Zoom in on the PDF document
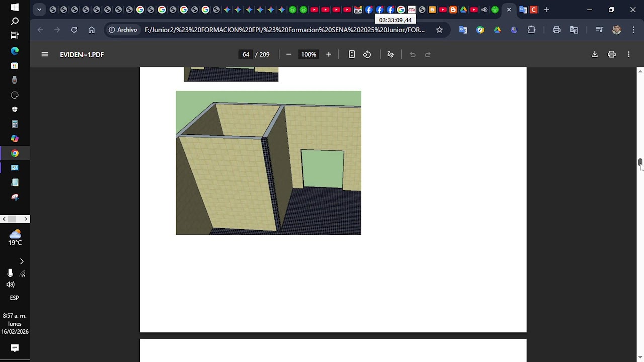644x362 pixels. click(x=329, y=54)
